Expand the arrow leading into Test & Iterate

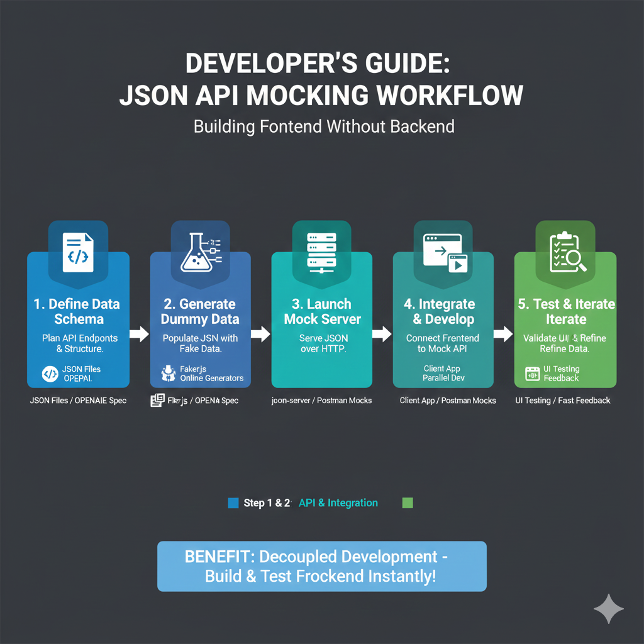coord(503,335)
